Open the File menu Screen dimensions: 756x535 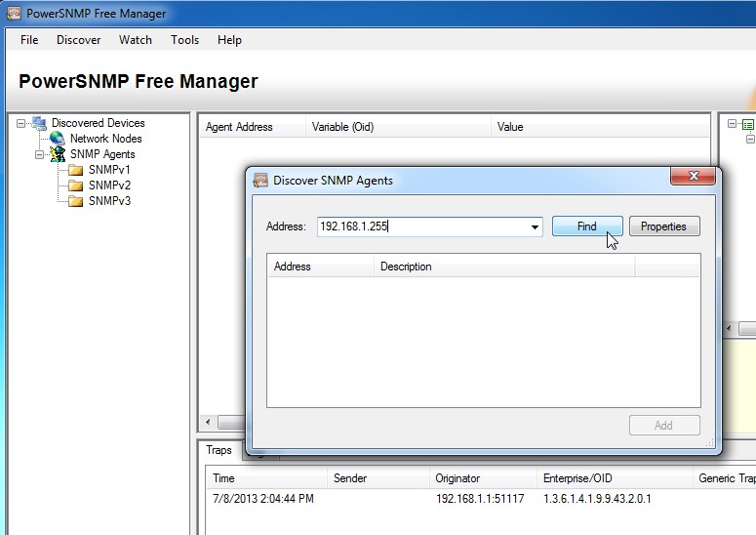[x=29, y=40]
